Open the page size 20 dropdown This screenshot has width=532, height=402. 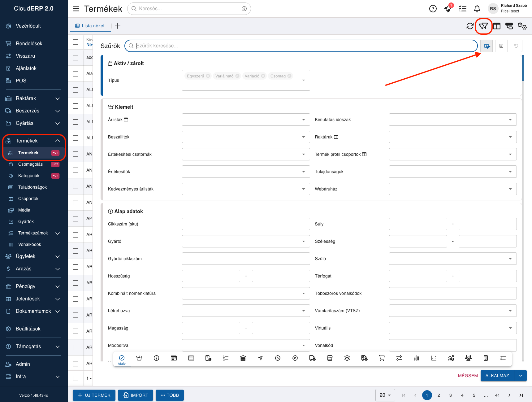[385, 395]
